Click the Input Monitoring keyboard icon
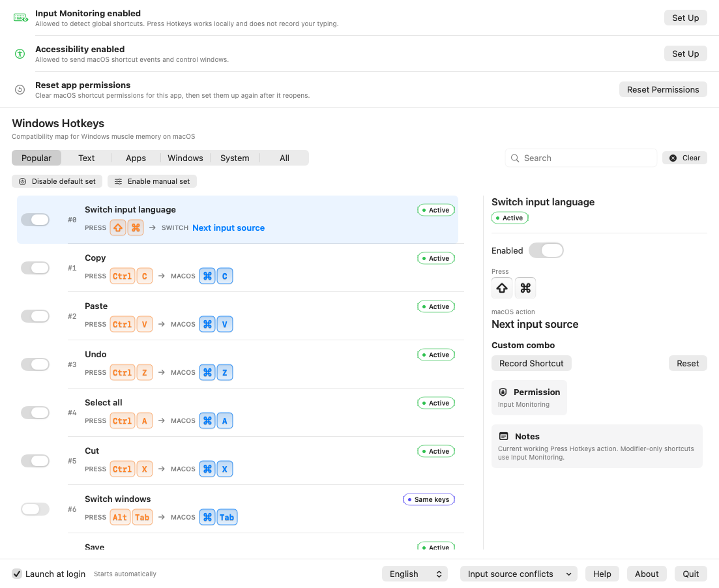Screen dimensions: 719x588 coord(21,18)
